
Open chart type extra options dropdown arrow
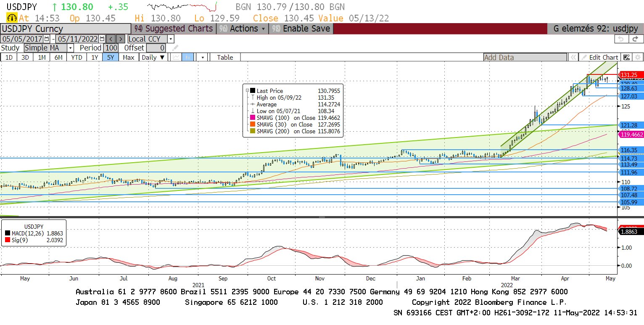203,57
